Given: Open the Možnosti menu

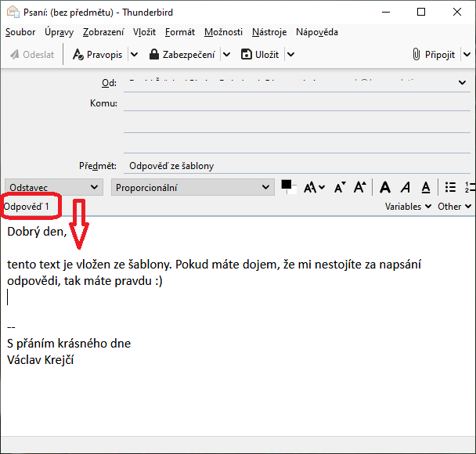Looking at the screenshot, I should pos(223,32).
